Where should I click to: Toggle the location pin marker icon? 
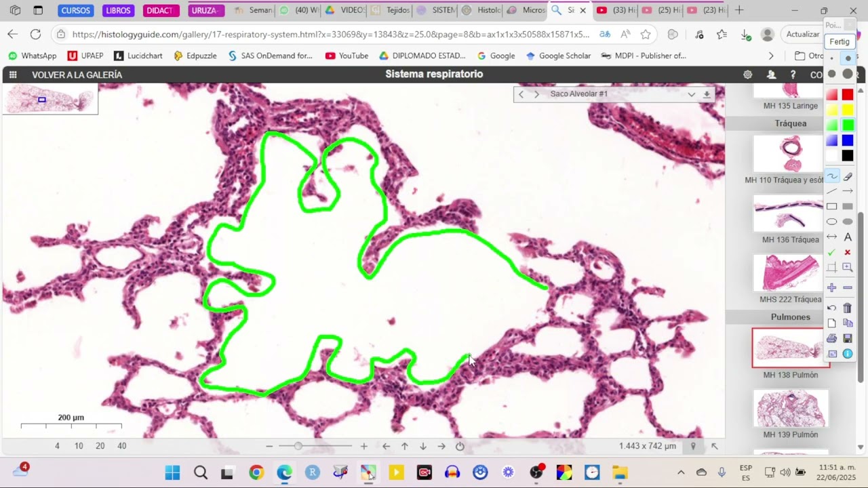pyautogui.click(x=693, y=446)
